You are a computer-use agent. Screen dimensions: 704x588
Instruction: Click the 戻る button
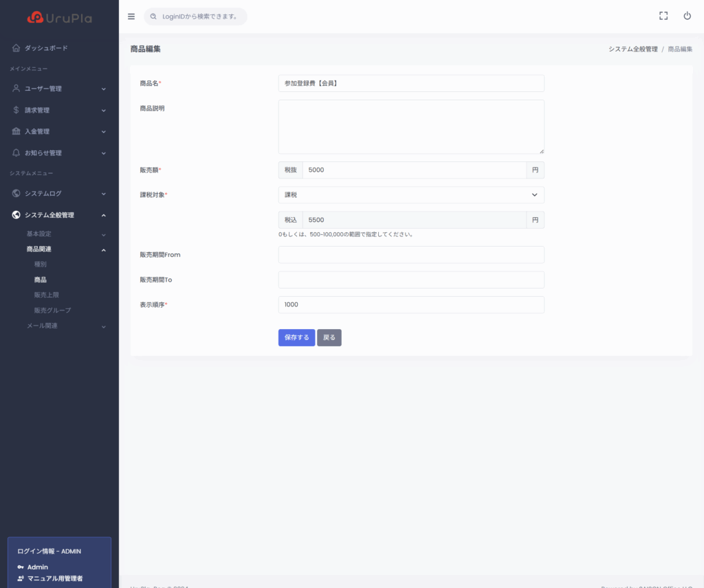click(x=329, y=338)
